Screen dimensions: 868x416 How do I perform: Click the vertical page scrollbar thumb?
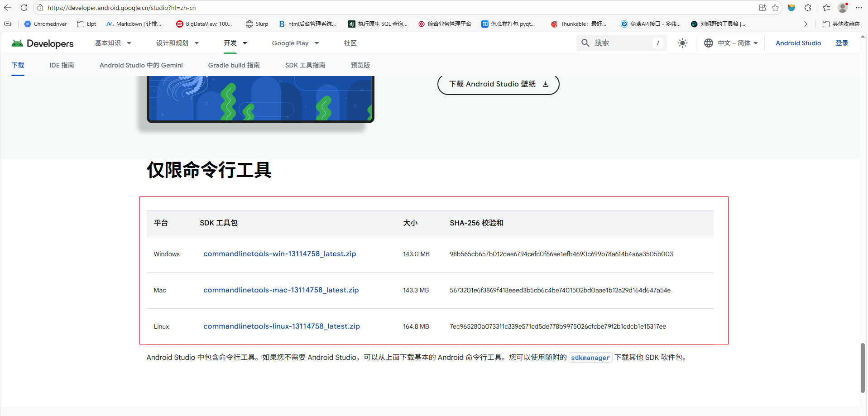pyautogui.click(x=863, y=368)
